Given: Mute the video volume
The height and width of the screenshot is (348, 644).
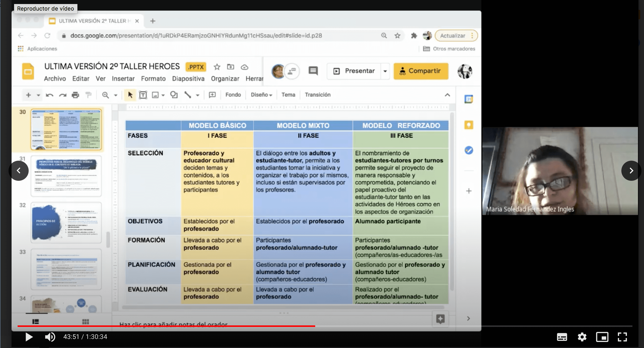Looking at the screenshot, I should tap(50, 337).
